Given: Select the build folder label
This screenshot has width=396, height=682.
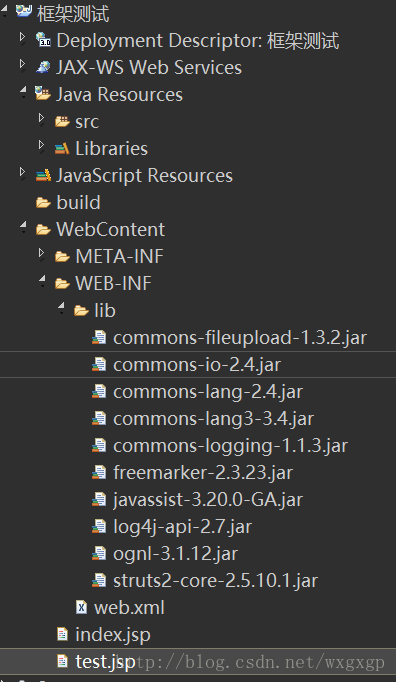Looking at the screenshot, I should [x=78, y=202].
